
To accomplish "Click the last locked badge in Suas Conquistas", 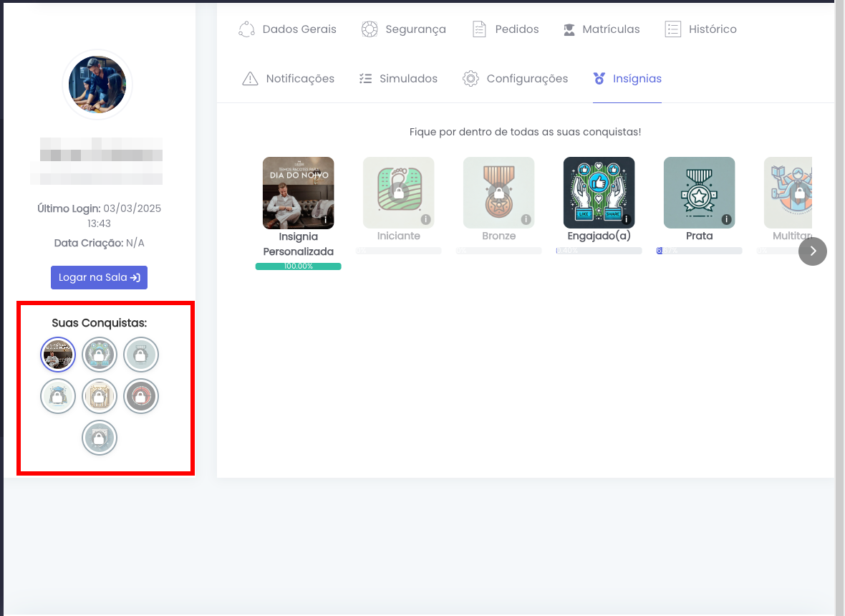I will click(99, 438).
